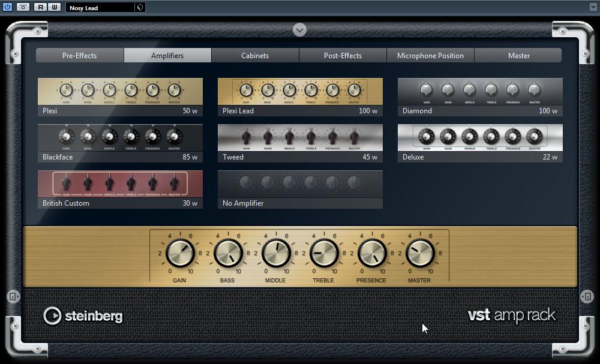Toggle the plug-in power bypass button
This screenshot has width=600, height=364.
tap(7, 7)
